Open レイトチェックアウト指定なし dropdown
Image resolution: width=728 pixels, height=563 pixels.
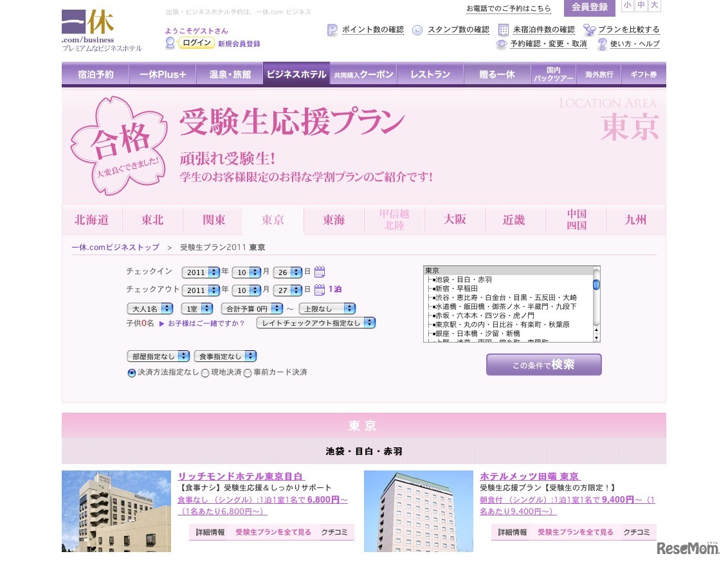point(316,323)
